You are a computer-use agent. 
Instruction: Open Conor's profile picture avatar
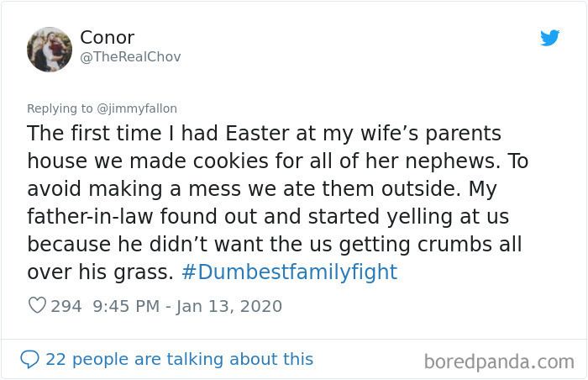tap(50, 49)
